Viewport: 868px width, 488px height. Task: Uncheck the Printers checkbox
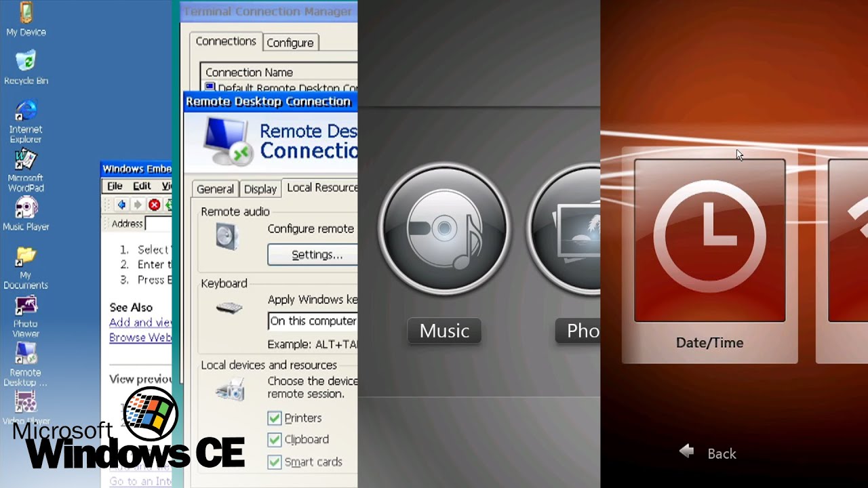pyautogui.click(x=275, y=418)
